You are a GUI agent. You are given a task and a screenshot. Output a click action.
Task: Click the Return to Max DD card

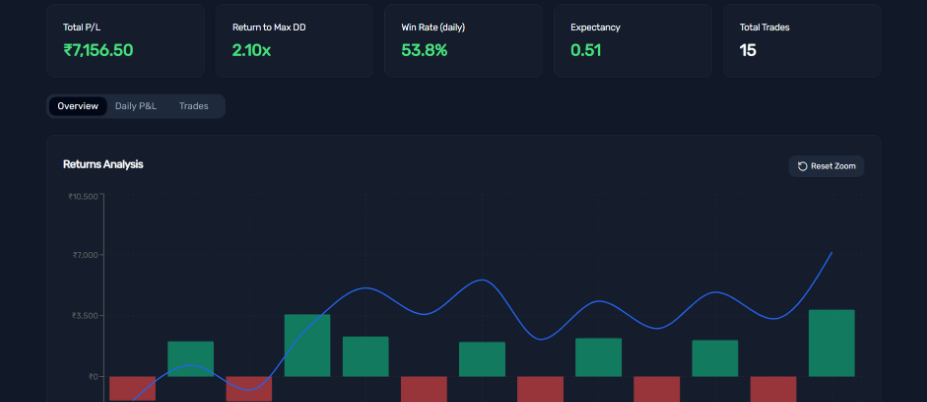(293, 40)
